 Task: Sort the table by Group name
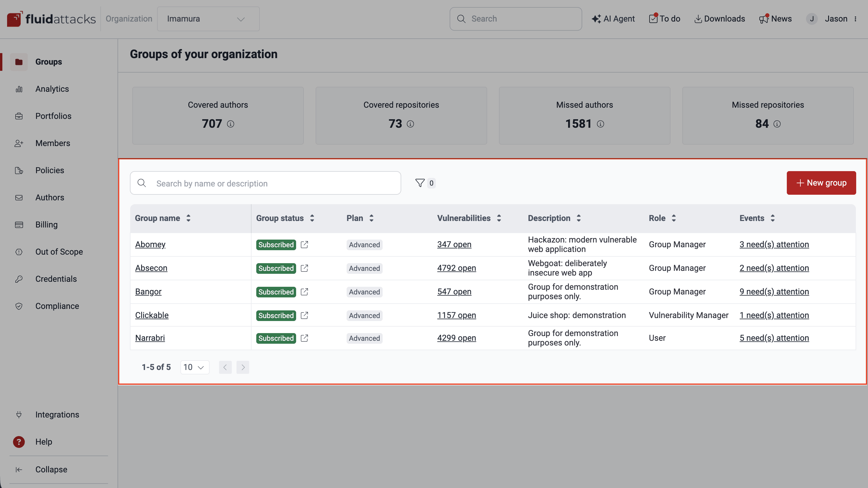(x=188, y=218)
